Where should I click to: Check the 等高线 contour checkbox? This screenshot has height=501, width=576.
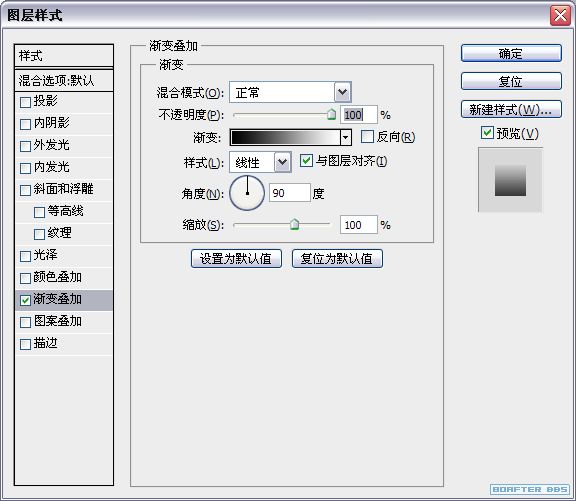click(x=39, y=212)
